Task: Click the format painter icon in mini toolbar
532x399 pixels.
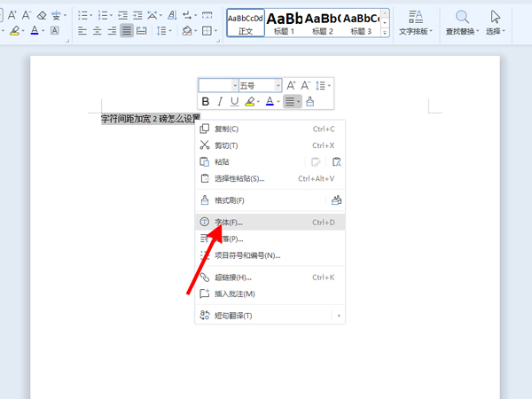Action: tap(309, 102)
